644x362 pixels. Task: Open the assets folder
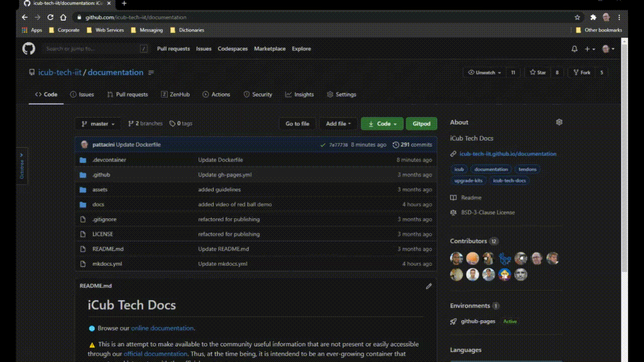pyautogui.click(x=100, y=190)
